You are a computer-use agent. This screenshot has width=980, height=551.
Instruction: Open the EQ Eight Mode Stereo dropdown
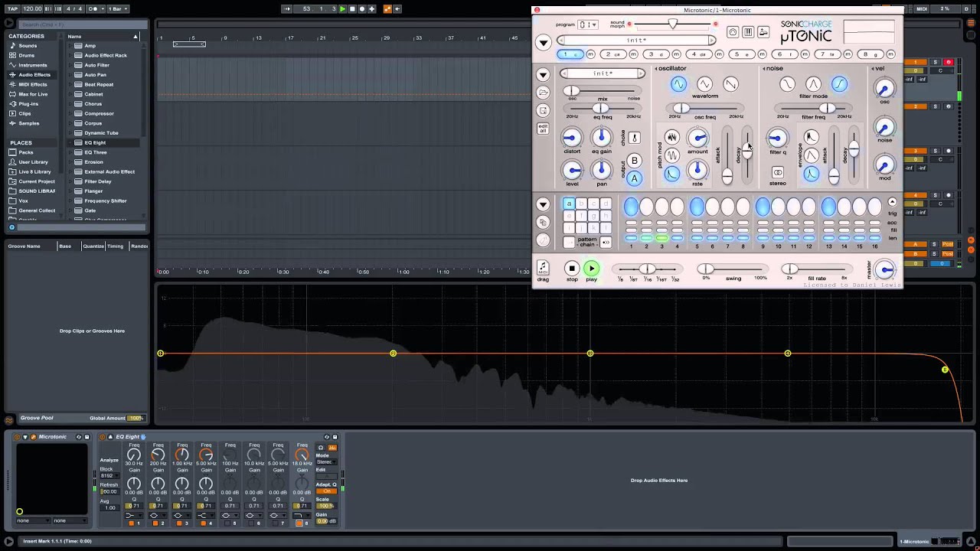coord(325,462)
